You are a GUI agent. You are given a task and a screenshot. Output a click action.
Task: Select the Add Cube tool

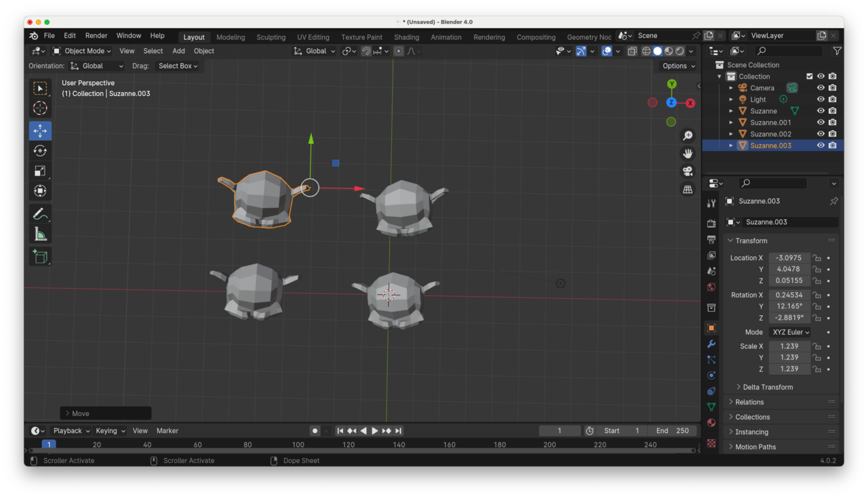click(x=40, y=257)
